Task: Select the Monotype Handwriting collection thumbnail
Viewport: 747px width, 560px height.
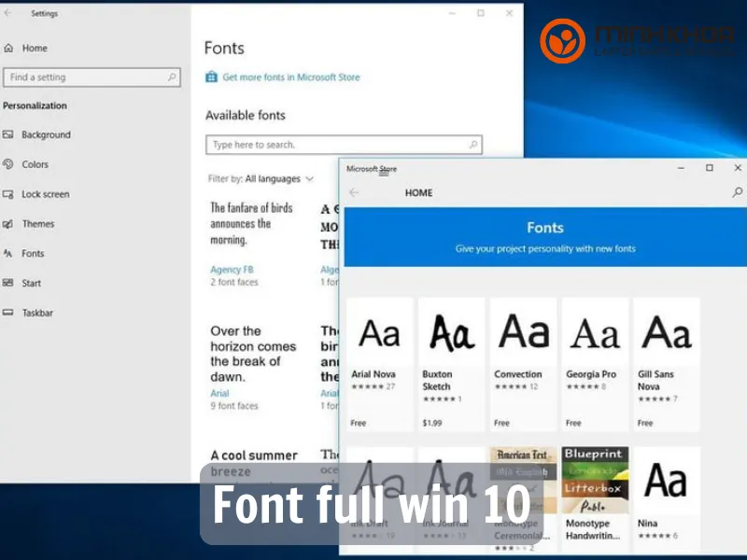Action: pyautogui.click(x=595, y=480)
